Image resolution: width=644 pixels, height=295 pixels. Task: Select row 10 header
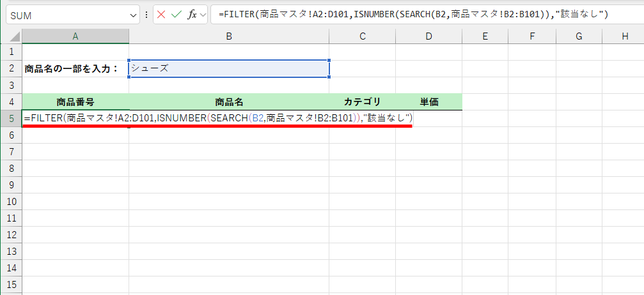click(x=11, y=201)
